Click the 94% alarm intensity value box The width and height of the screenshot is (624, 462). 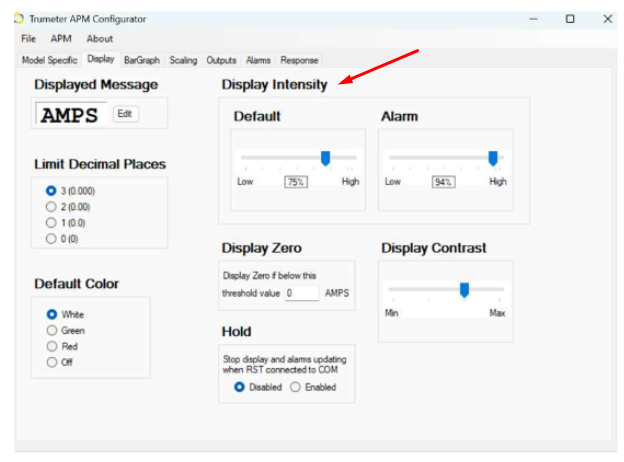point(443,182)
